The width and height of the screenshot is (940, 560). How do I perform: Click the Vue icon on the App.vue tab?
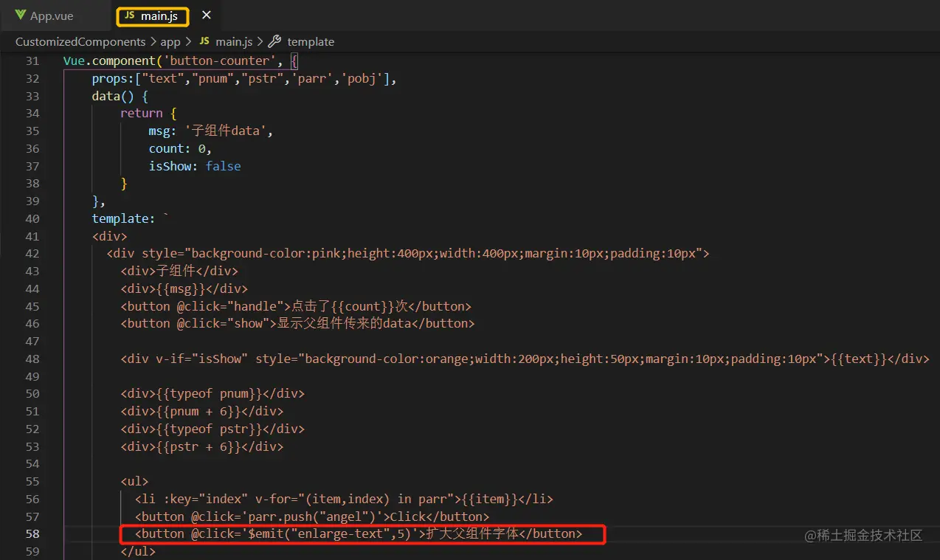21,15
